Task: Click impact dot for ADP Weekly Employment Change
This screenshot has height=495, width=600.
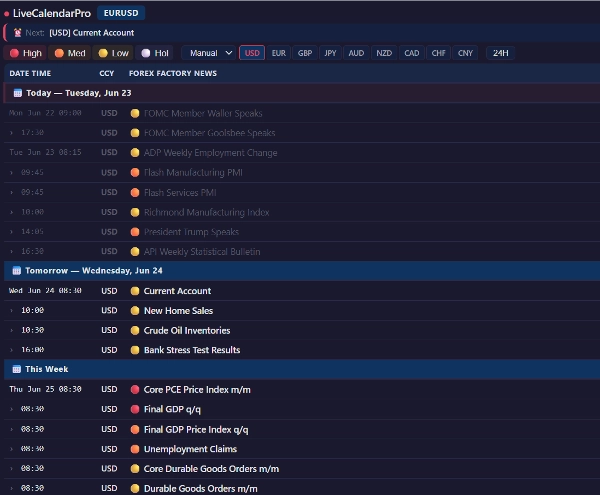Action: pos(135,153)
